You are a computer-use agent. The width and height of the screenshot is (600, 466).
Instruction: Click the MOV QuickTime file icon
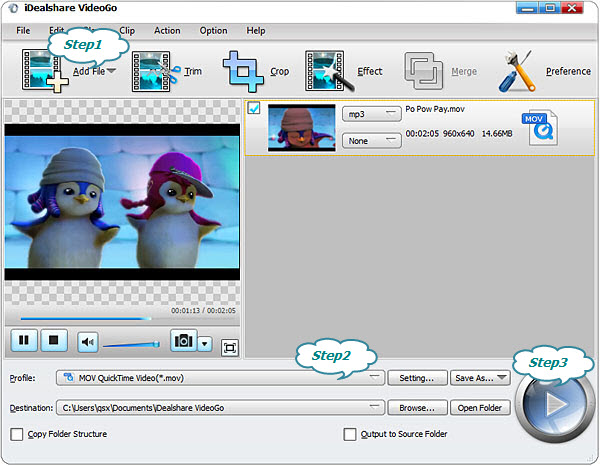540,127
